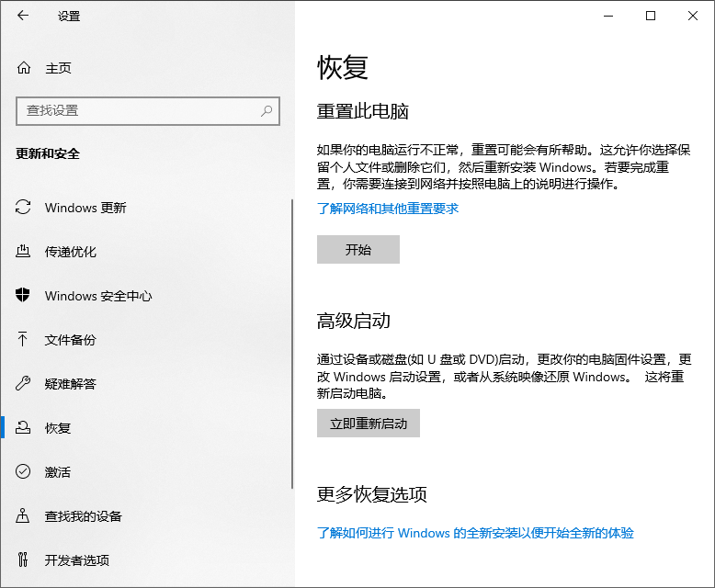Select 文件备份 in sidebar
The width and height of the screenshot is (715, 588).
tap(70, 340)
